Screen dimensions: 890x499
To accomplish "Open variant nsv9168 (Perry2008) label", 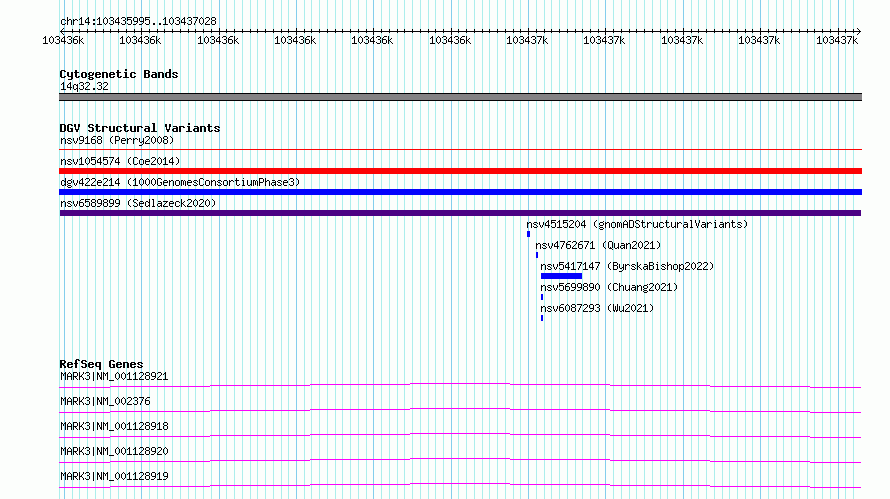I will [117, 140].
